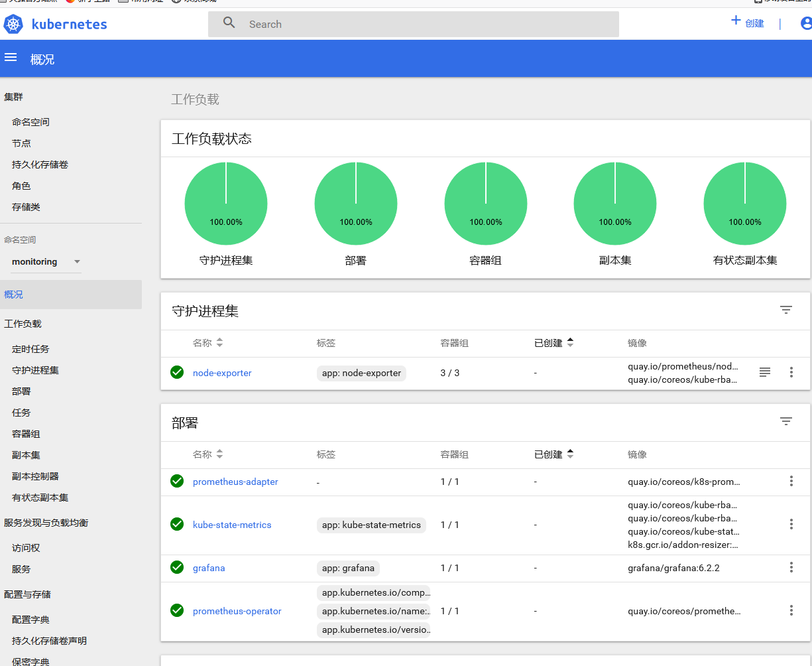Go to 节点 in sidebar
Viewport: 812px width, 666px height.
click(21, 143)
